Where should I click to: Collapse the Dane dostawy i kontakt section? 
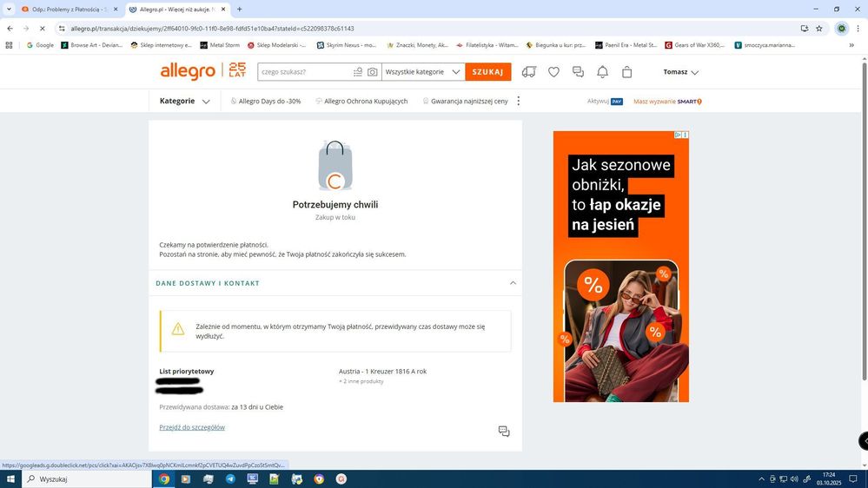513,283
